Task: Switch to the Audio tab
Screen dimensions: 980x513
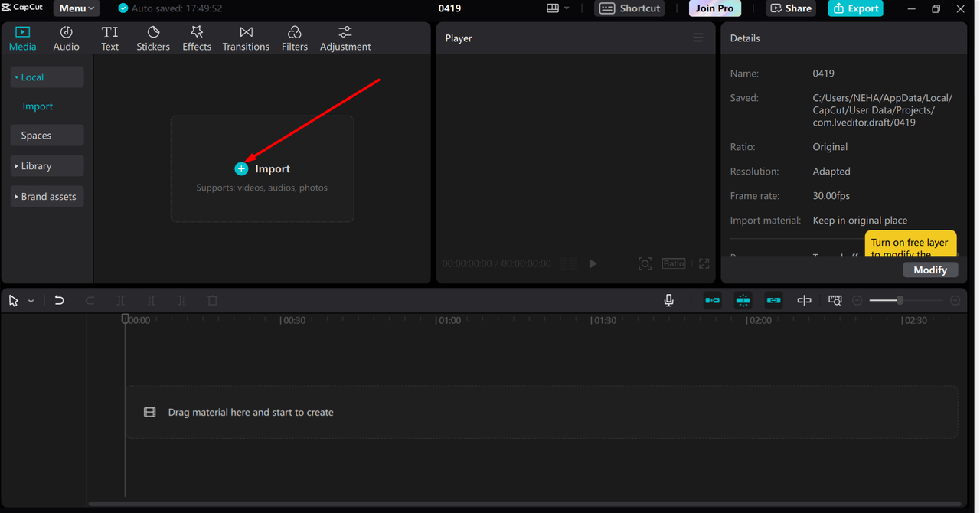Action: pyautogui.click(x=66, y=38)
